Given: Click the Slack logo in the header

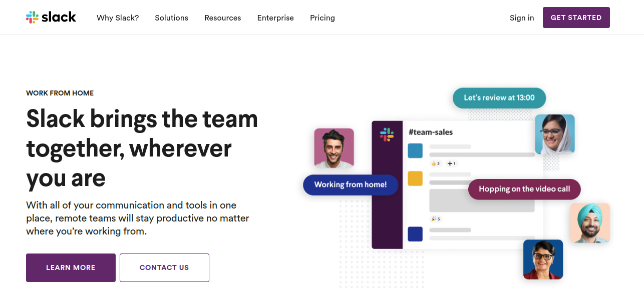Looking at the screenshot, I should tap(51, 17).
